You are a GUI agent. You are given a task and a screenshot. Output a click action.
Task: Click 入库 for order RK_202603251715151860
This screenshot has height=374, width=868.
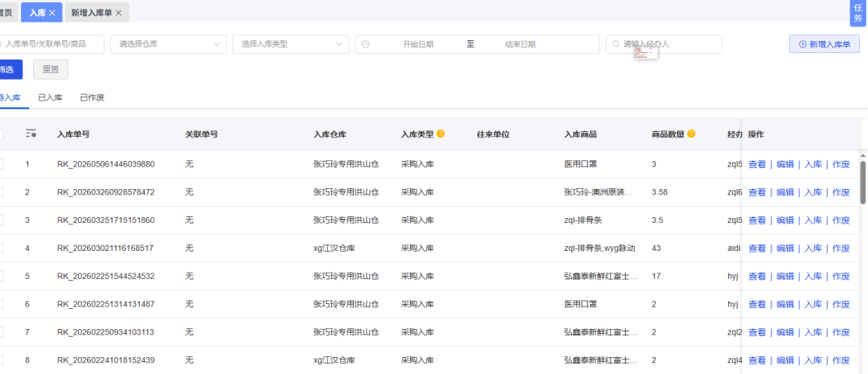[x=813, y=220]
